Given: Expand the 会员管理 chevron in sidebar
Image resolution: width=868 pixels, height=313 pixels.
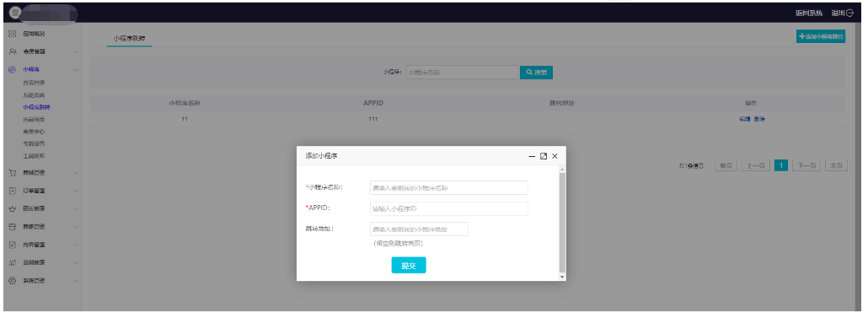Looking at the screenshot, I should click(75, 51).
